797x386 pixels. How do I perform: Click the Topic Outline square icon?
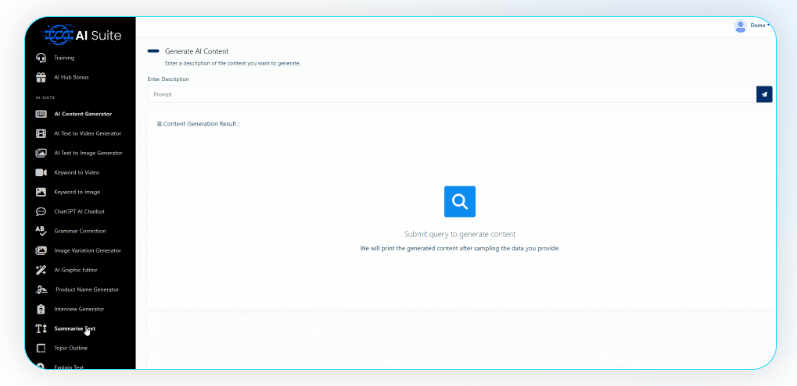(41, 348)
